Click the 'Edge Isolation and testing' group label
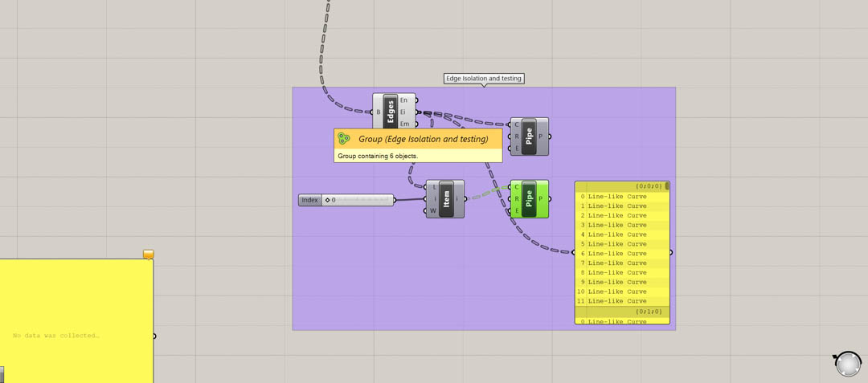Image resolution: width=868 pixels, height=383 pixels. tap(484, 79)
